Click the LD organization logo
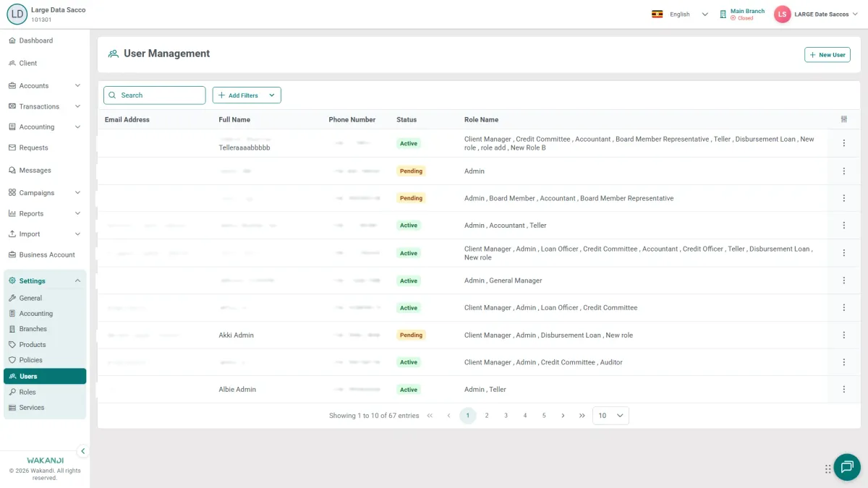868x488 pixels. click(x=17, y=14)
